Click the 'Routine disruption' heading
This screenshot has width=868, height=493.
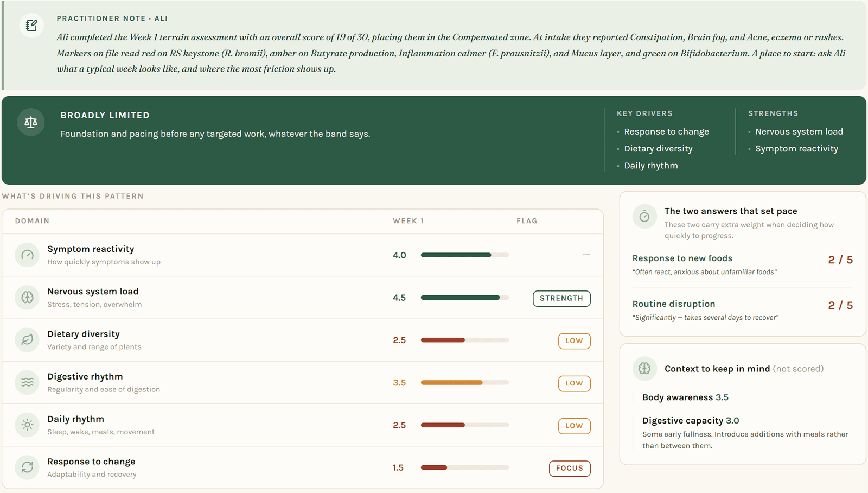tap(674, 304)
